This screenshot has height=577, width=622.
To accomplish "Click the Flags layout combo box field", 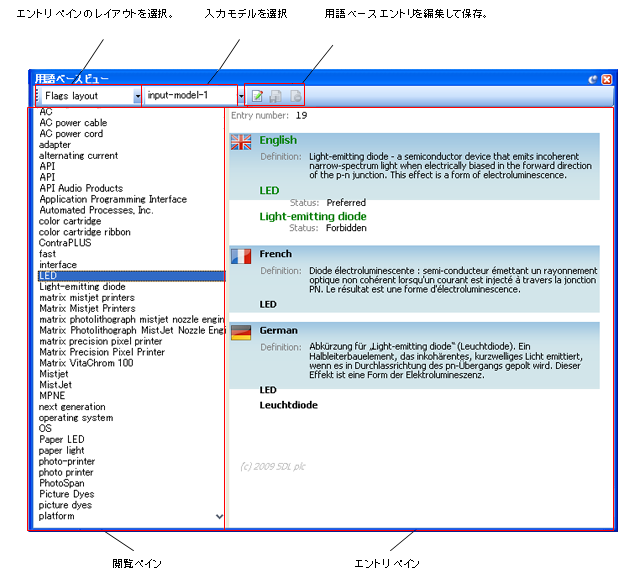I will coord(87,96).
